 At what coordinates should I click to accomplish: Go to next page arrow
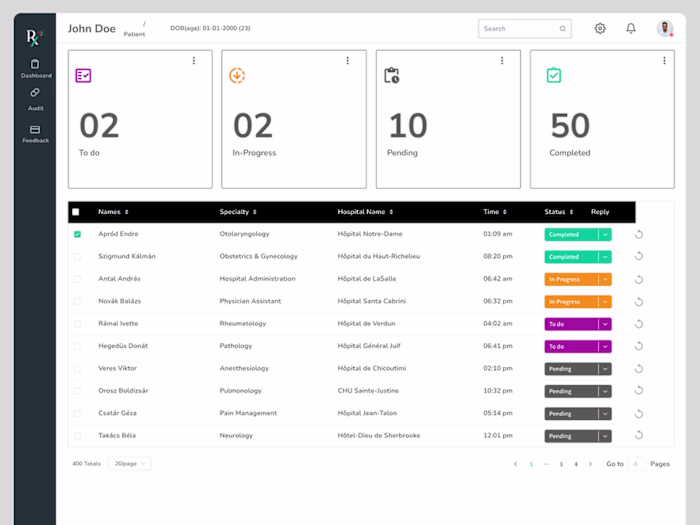[590, 464]
